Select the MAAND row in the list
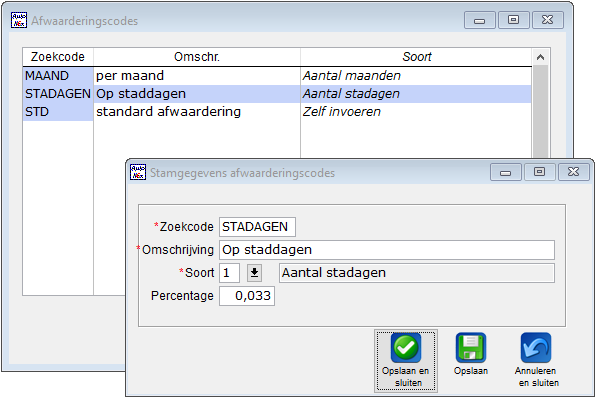This screenshot has height=398, width=596. pyautogui.click(x=277, y=76)
